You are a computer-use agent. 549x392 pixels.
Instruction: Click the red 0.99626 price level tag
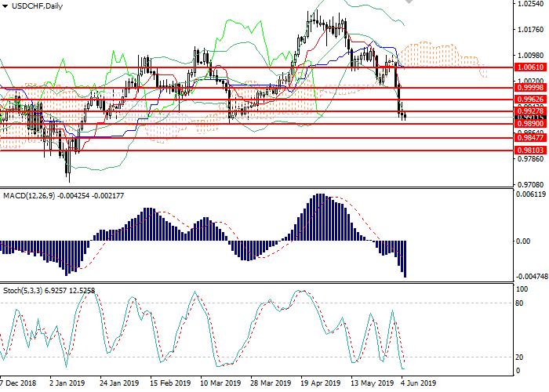[530, 100]
